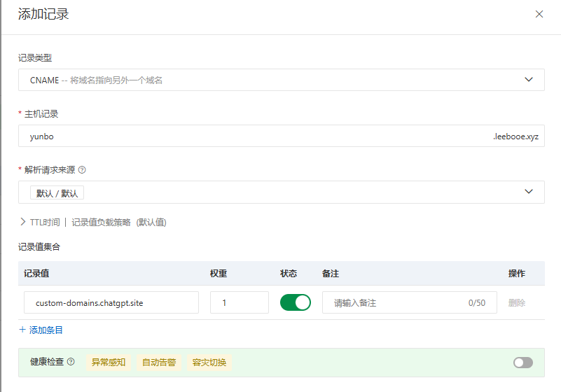The height and width of the screenshot is (392, 561).
Task: Click 添加条目 to add an entry
Action: pyautogui.click(x=46, y=330)
